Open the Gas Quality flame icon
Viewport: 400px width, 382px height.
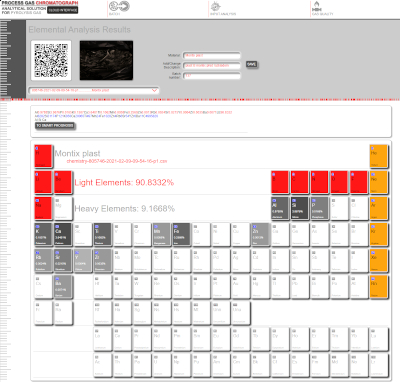point(316,6)
